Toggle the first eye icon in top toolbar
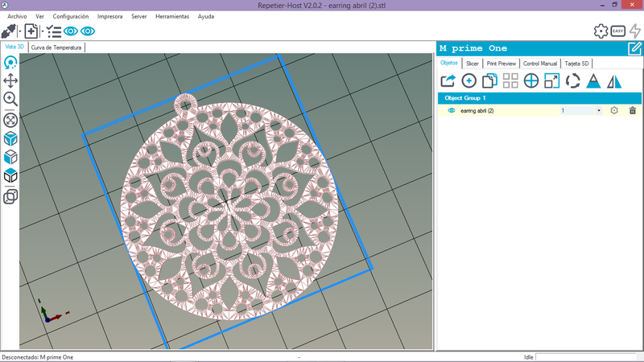The image size is (644, 362). coord(71,31)
